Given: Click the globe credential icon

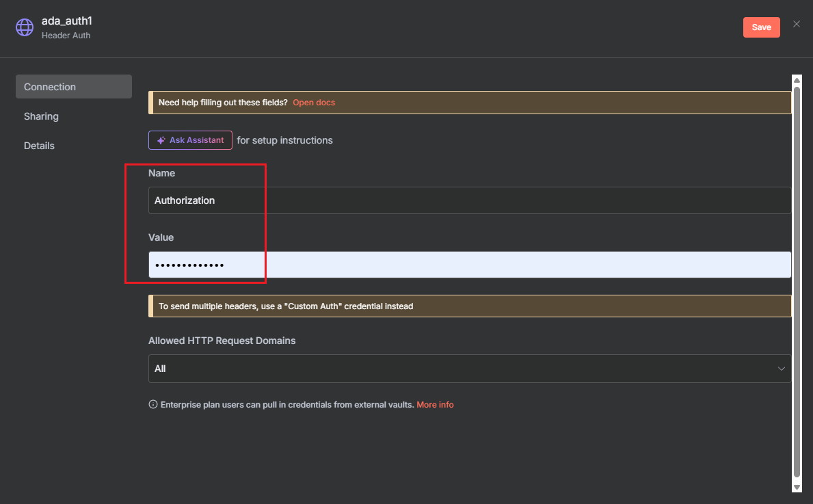Looking at the screenshot, I should 25,27.
